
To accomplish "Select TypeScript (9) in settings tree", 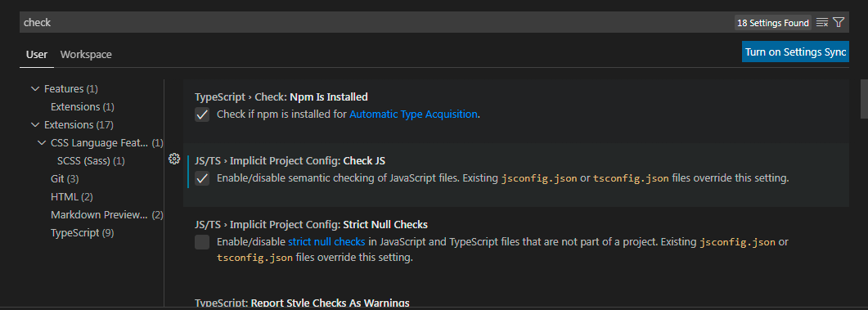I will 83,233.
